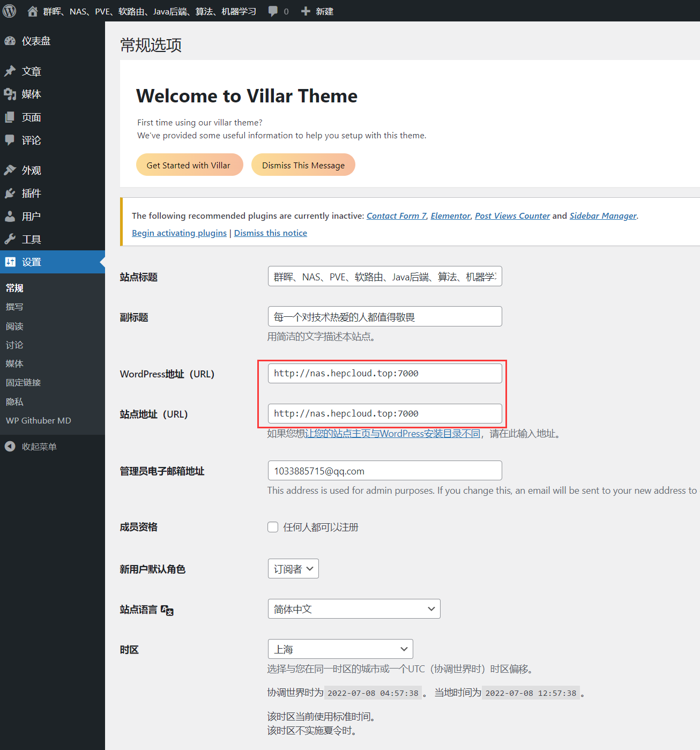Click the 管理员电子邮箱地址 field
Viewport: 700px width, 750px height.
[385, 471]
